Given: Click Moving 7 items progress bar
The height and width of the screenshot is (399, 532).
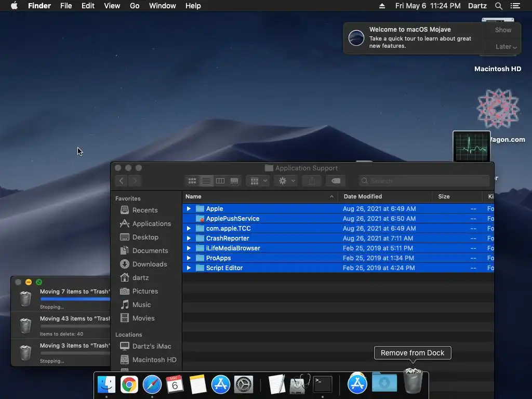Looking at the screenshot, I should pyautogui.click(x=75, y=299).
